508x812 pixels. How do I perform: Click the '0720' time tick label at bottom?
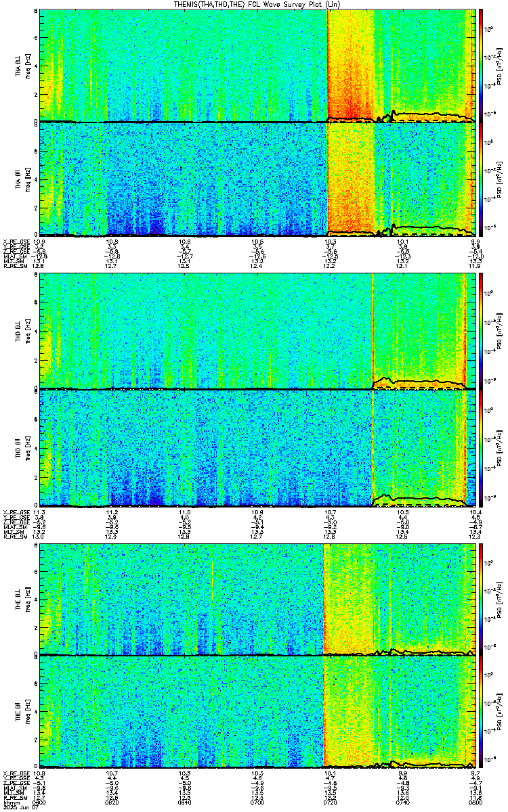tap(330, 802)
